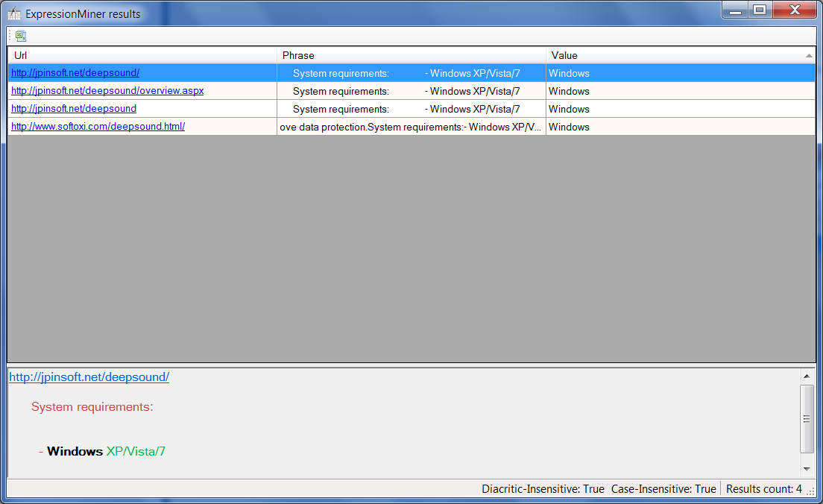The image size is (823, 504).
Task: Select the Value cell 'Windows' in the softoxi row
Action: (680, 127)
